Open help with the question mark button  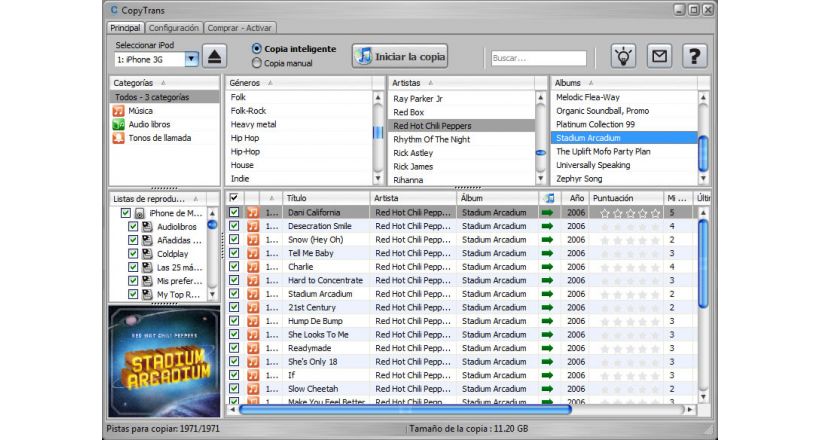(x=694, y=56)
